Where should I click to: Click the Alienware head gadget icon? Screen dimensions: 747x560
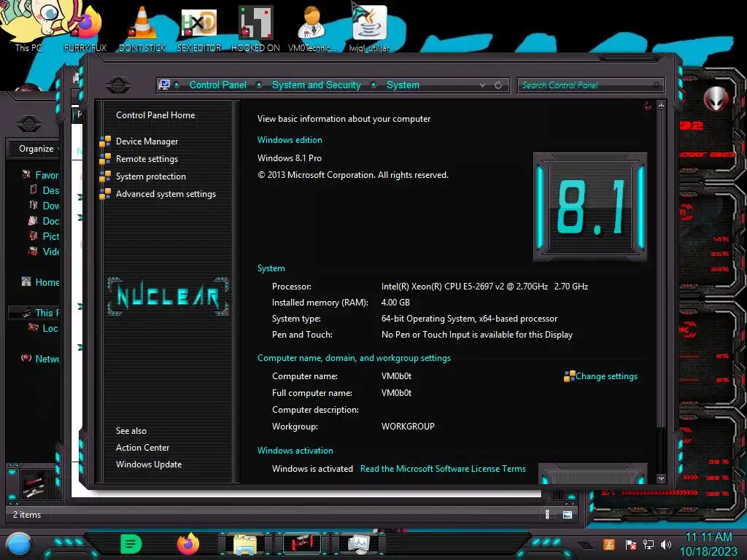click(716, 98)
